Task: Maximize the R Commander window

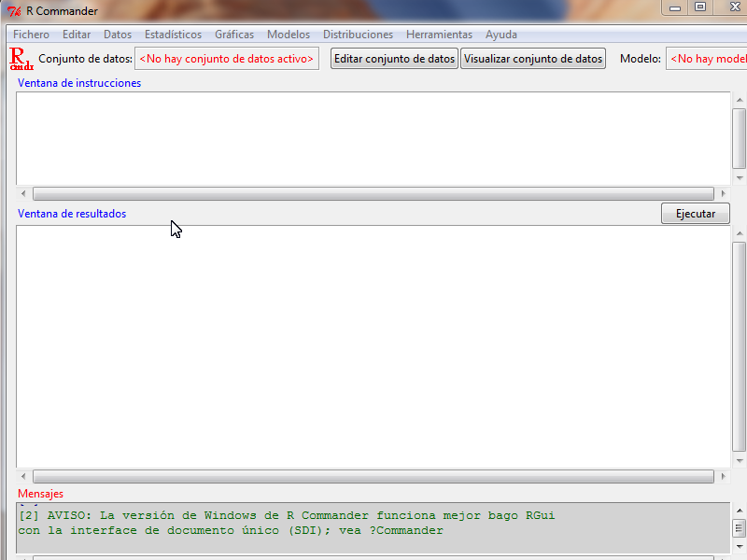Action: click(700, 7)
